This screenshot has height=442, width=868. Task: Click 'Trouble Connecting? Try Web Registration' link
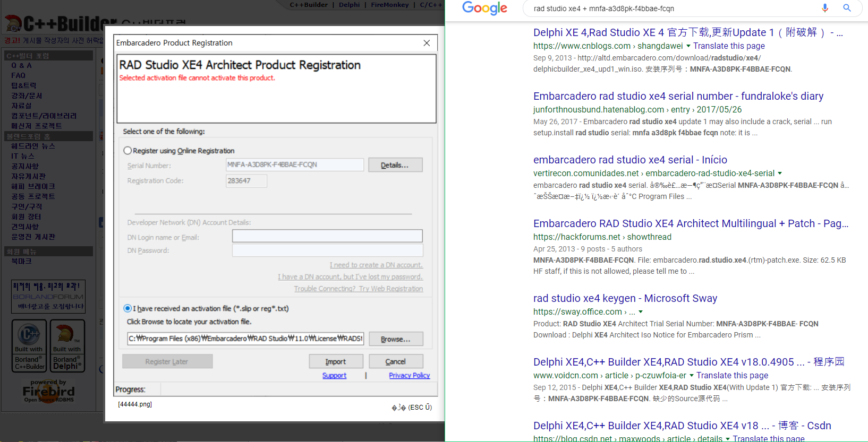tap(359, 289)
